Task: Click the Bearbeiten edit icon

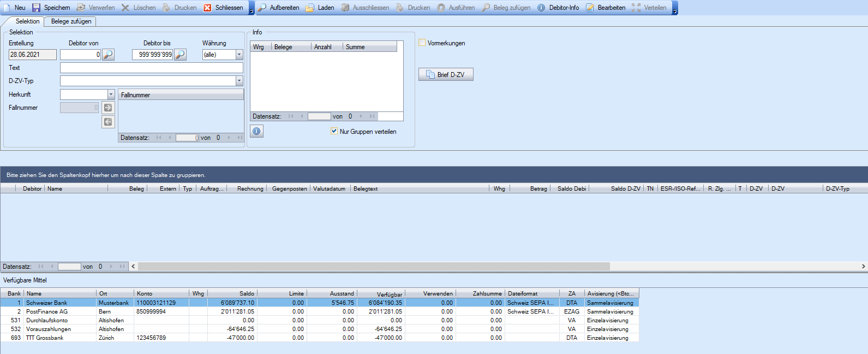Action: click(590, 8)
